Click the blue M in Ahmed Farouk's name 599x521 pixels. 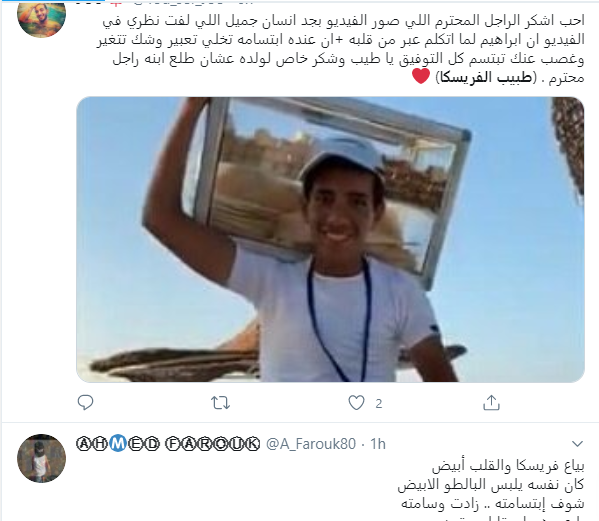click(x=118, y=444)
